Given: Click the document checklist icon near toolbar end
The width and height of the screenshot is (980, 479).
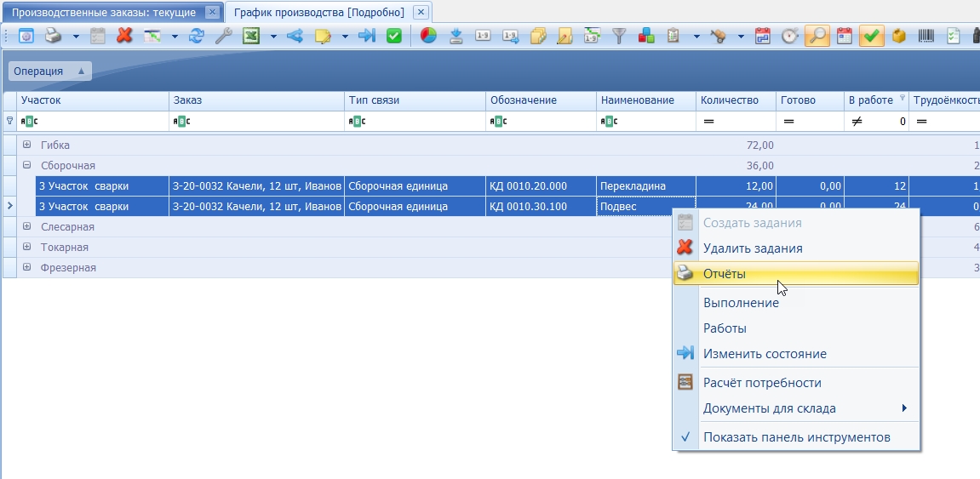Looking at the screenshot, I should point(953,36).
